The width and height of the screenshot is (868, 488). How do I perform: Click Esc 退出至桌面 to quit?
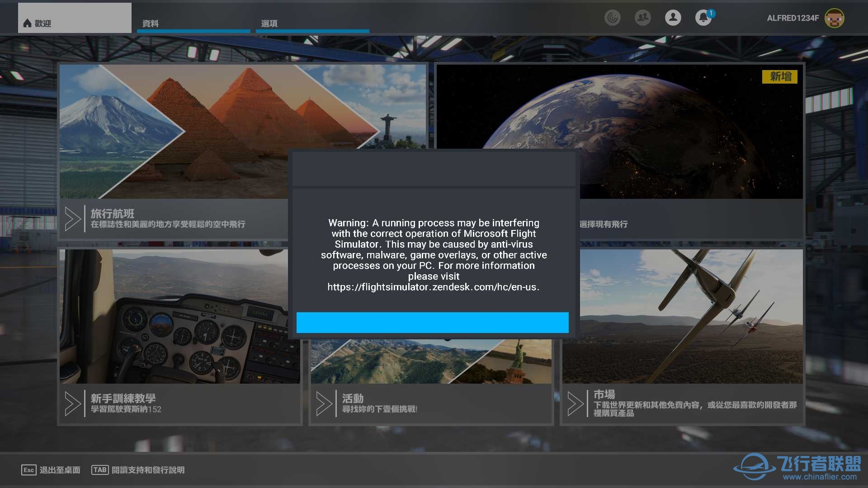click(51, 470)
